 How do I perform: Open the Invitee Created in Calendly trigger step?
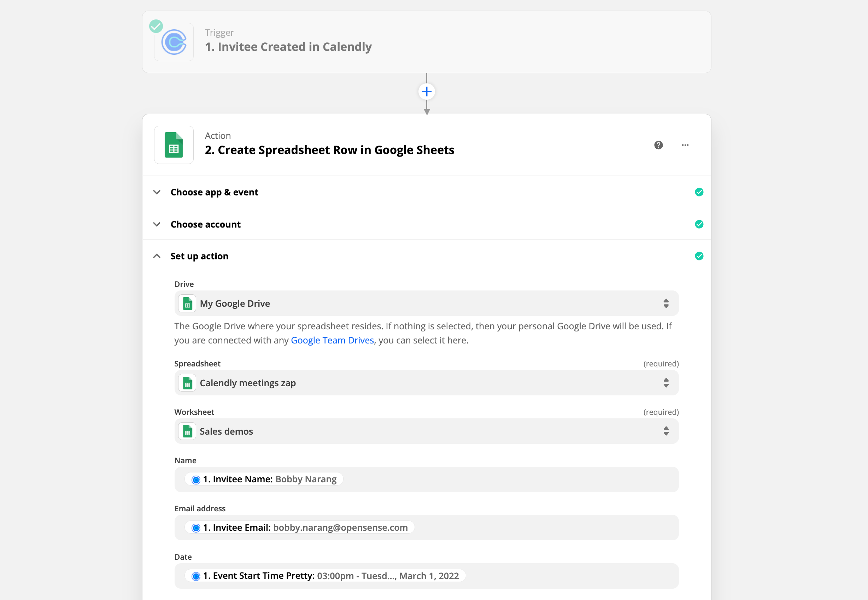click(288, 47)
